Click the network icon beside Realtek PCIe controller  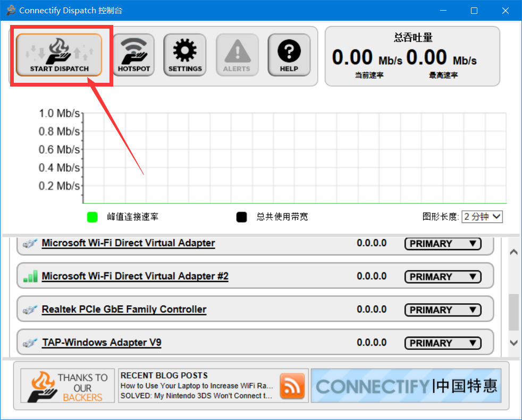[30, 310]
